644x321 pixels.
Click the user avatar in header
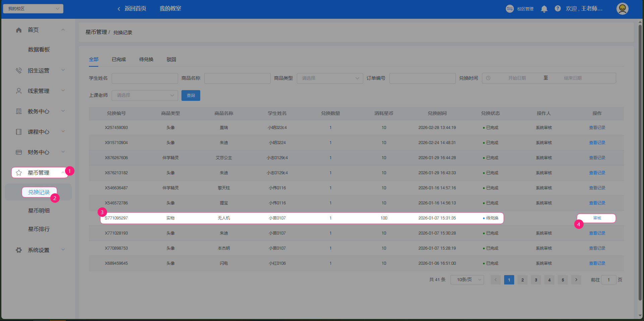pos(622,9)
